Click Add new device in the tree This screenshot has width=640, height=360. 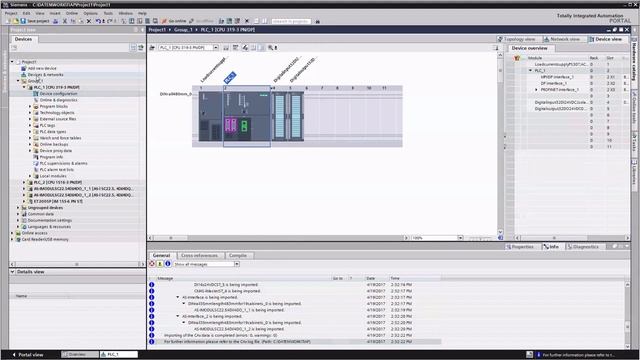coord(42,68)
